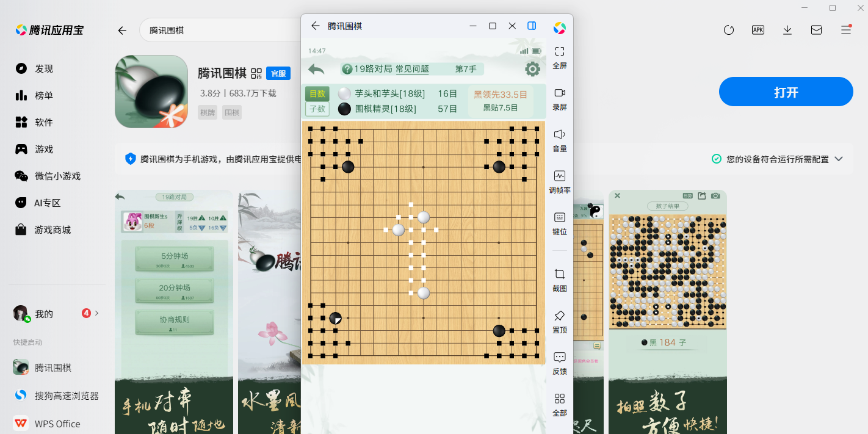Expand the device requirements chevron
The width and height of the screenshot is (868, 434).
[838, 159]
